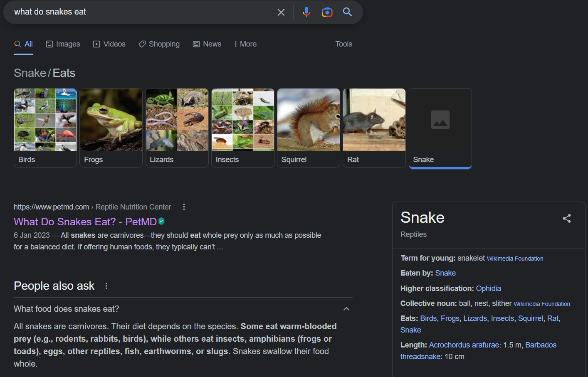This screenshot has height=377, width=588.
Task: Open People also ask options menu
Action: (106, 286)
